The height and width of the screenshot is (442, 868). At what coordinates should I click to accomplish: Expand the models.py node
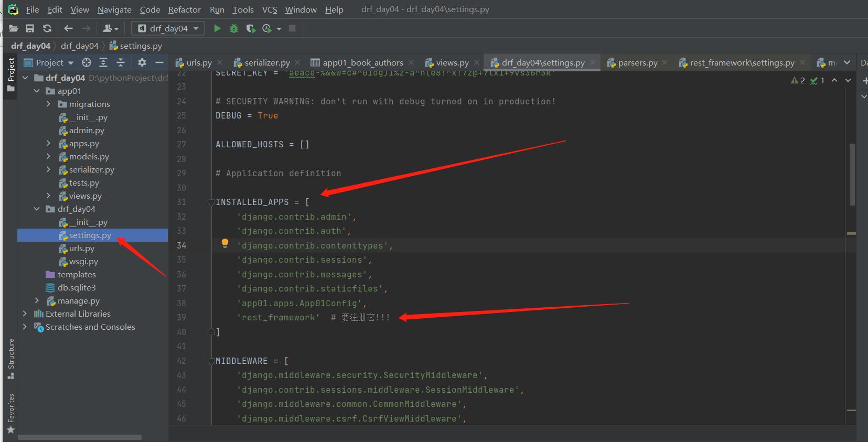(x=48, y=157)
